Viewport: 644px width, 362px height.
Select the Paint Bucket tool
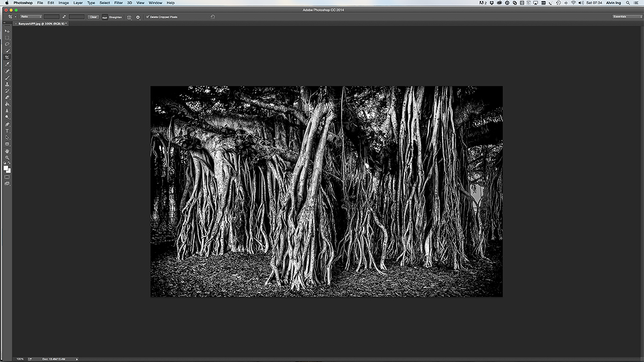(x=7, y=104)
